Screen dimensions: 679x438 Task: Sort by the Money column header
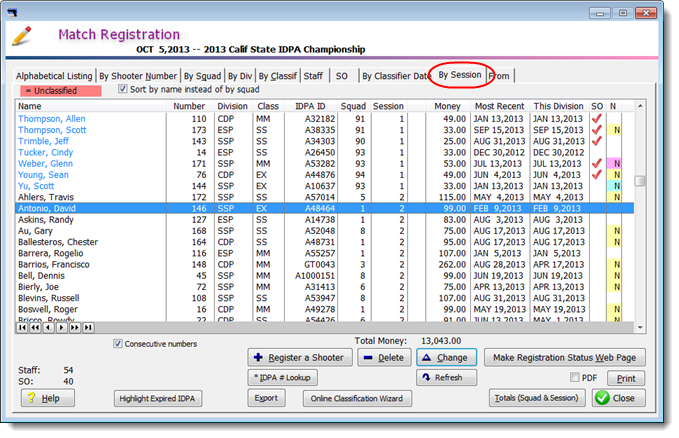tap(447, 106)
